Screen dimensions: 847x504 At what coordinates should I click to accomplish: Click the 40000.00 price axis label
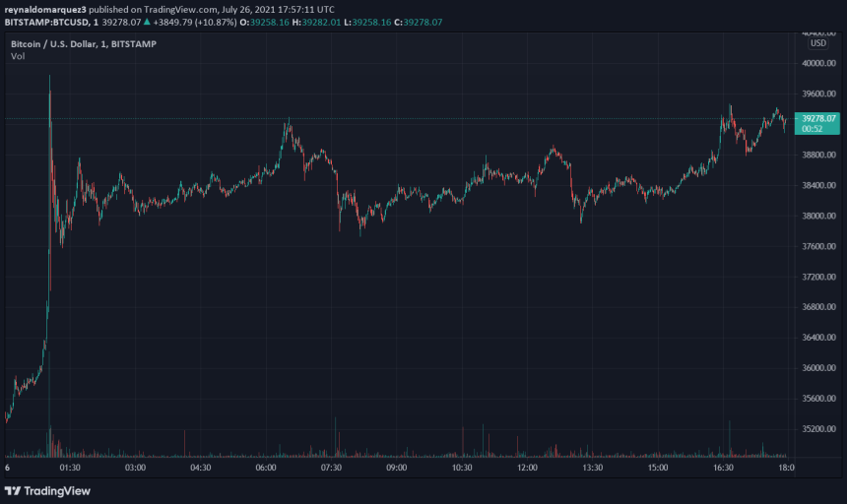(818, 63)
